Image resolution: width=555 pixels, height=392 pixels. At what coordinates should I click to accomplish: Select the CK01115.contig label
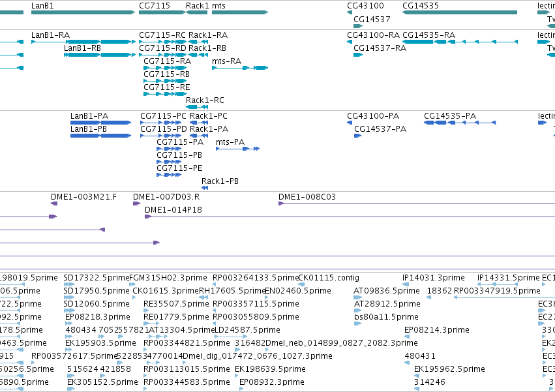point(329,278)
